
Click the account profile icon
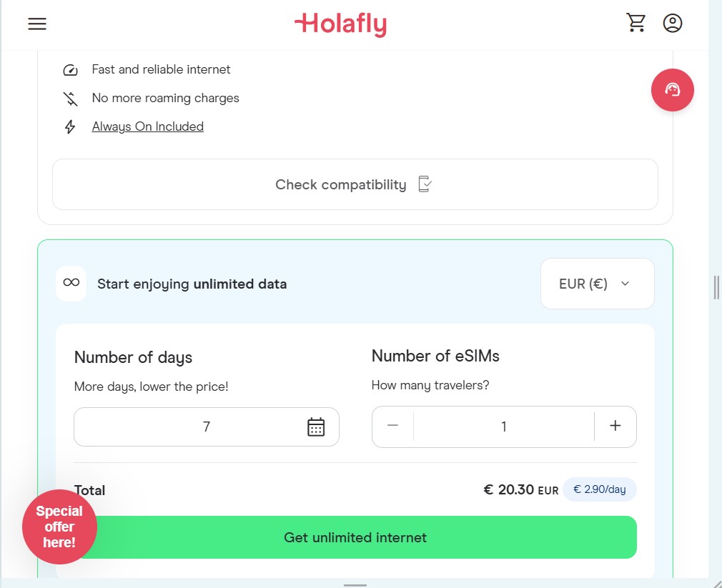[x=672, y=22]
